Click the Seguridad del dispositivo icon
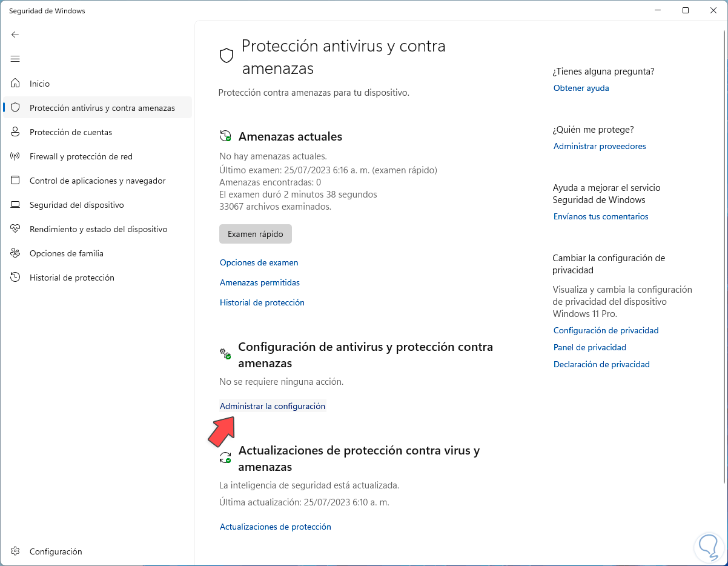The width and height of the screenshot is (728, 566). [x=16, y=205]
